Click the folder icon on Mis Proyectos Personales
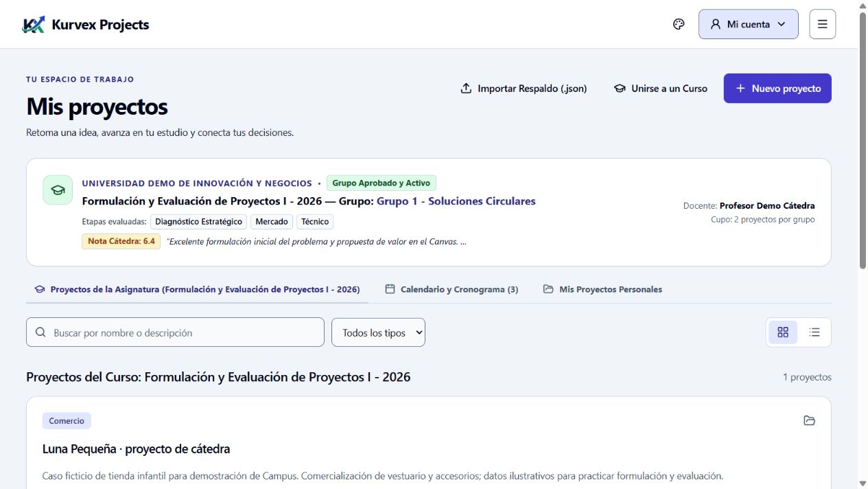Viewport: 868px width, 489px height. [548, 289]
